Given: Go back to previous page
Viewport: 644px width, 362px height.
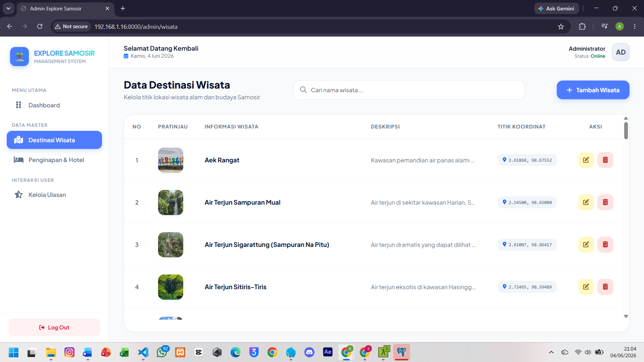Looking at the screenshot, I should (x=10, y=27).
